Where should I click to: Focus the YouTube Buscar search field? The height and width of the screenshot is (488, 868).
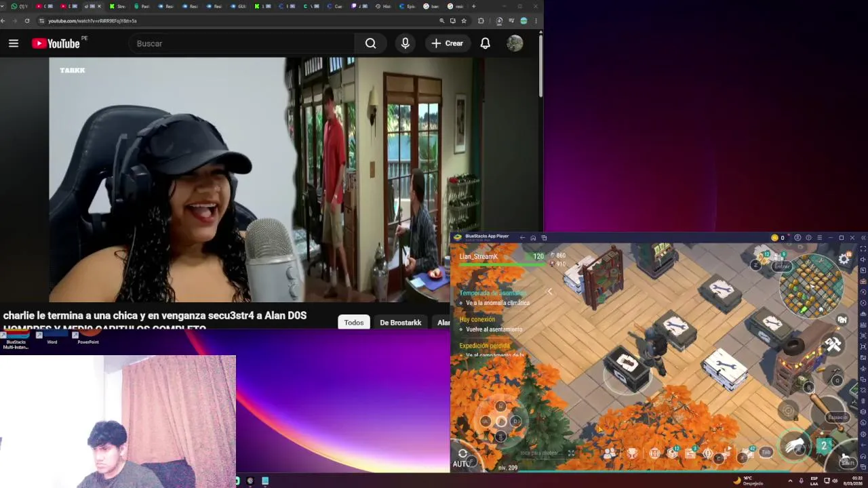(241, 43)
